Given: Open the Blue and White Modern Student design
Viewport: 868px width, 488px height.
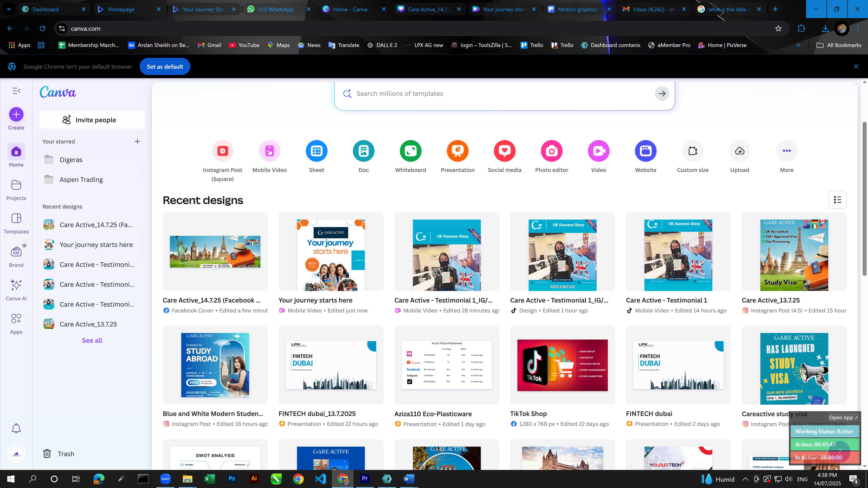Looking at the screenshot, I should click(215, 365).
